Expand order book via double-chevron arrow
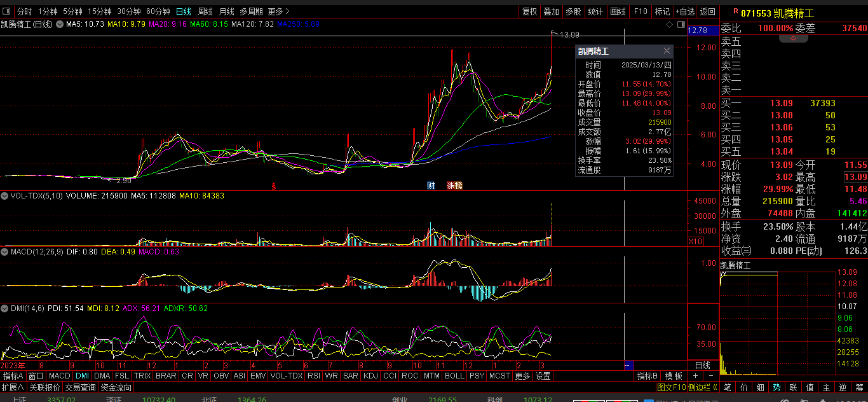Viewport: 868px width, 402px height. coord(794,38)
